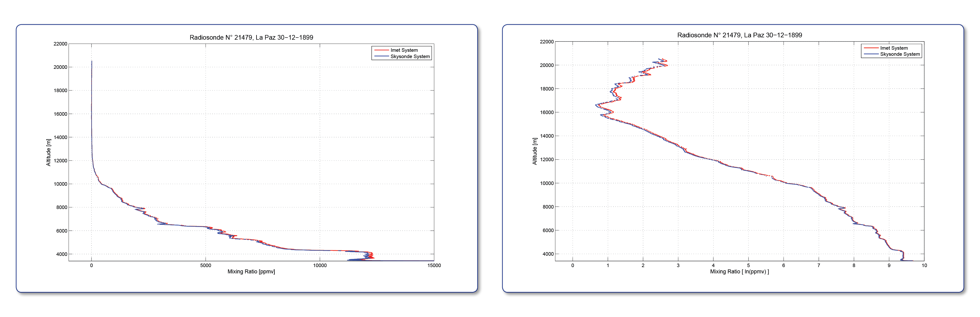This screenshot has height=317, width=980.
Task: Click the 4000 altitude tick in ln(ppmv) plot
Action: point(548,254)
